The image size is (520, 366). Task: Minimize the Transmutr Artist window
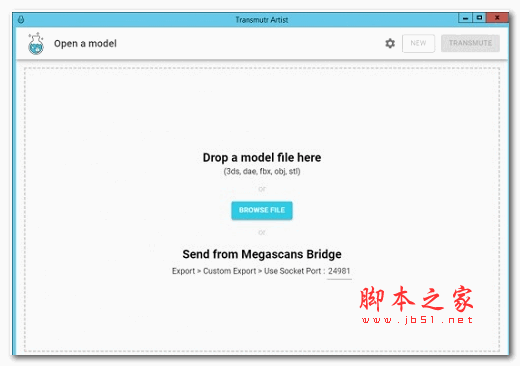[466, 18]
